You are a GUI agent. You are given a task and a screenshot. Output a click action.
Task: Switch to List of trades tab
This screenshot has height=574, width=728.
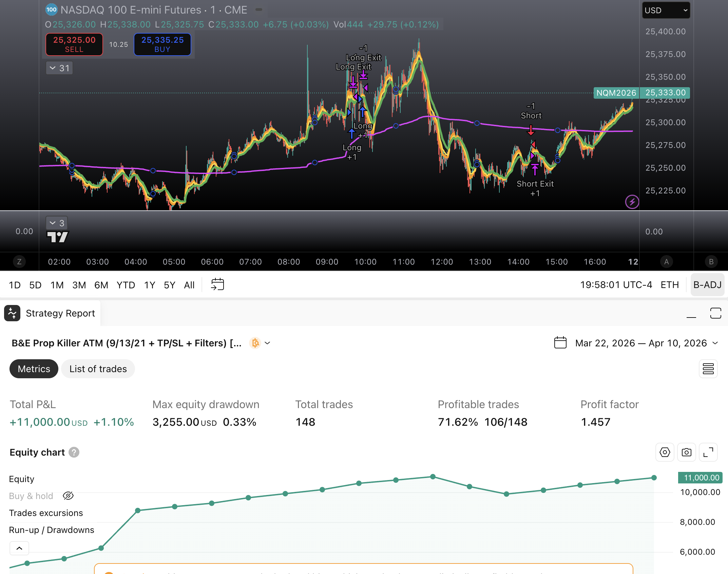point(98,369)
